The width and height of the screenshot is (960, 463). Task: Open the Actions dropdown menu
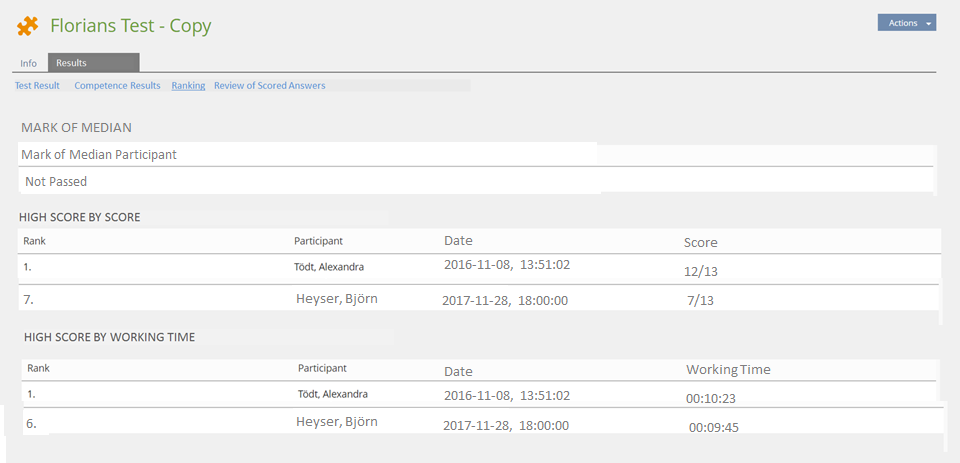(906, 23)
